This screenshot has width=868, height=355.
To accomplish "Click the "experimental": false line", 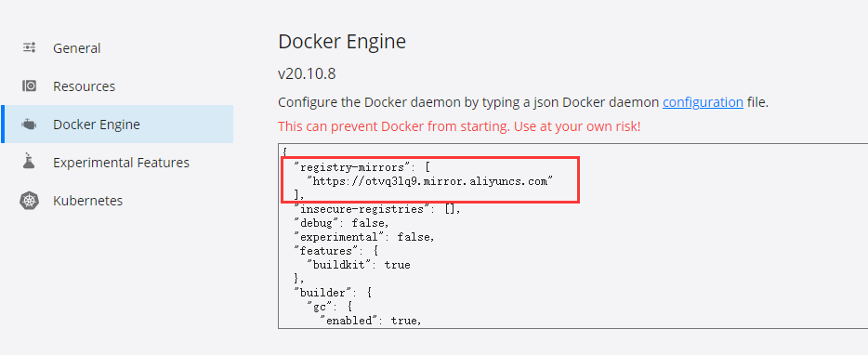I will [365, 236].
